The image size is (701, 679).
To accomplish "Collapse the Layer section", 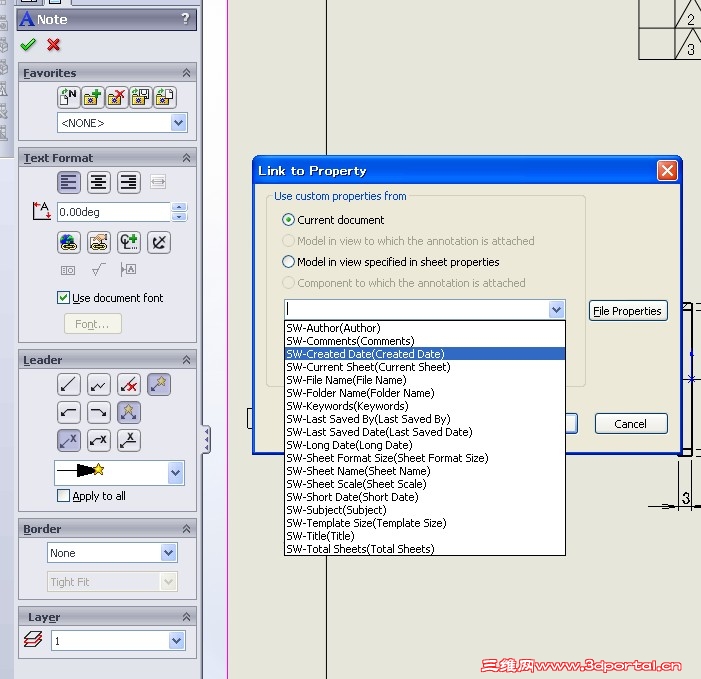I will [x=186, y=617].
